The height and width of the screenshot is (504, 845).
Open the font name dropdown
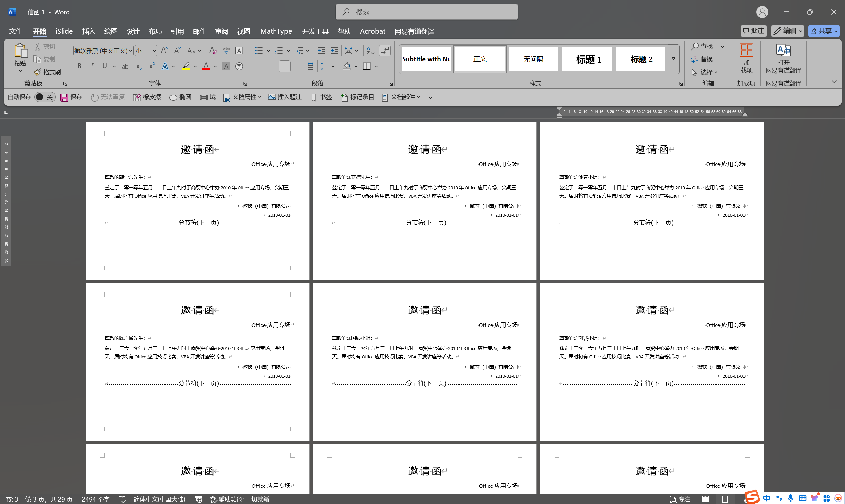(x=131, y=51)
